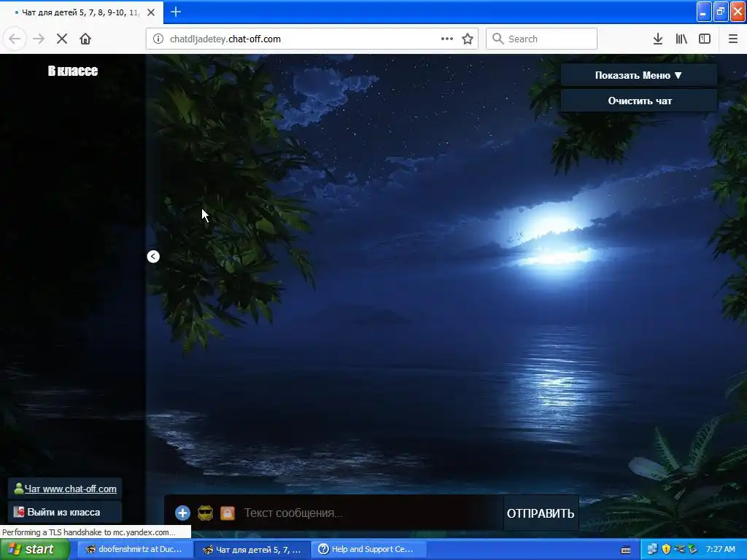Click the tray clock 7:27 AM
747x560 pixels.
(721, 549)
